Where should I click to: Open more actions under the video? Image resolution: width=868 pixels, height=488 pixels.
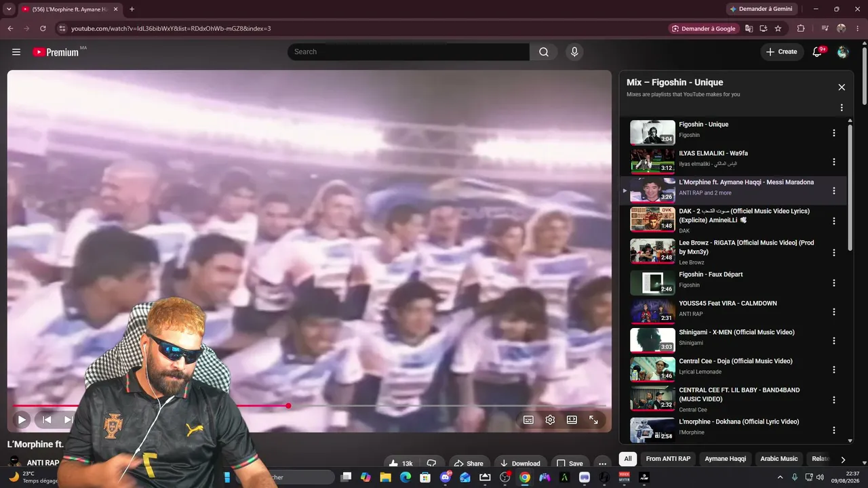[x=602, y=464]
